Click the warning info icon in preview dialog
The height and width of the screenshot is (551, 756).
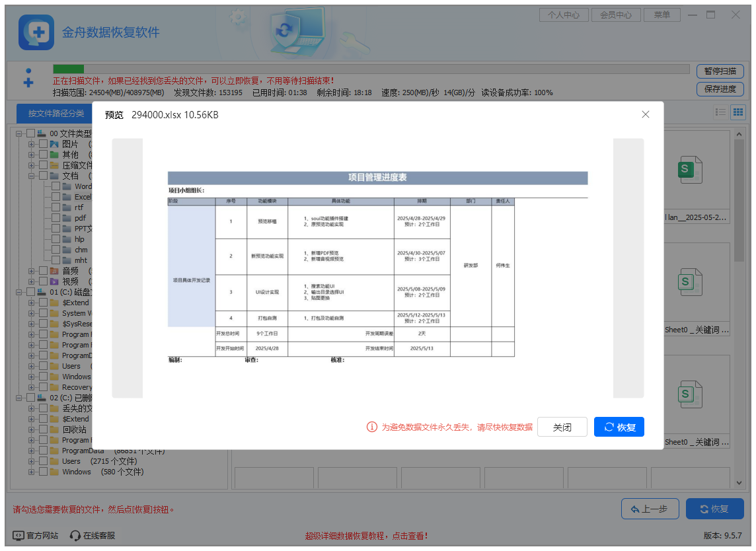click(372, 427)
